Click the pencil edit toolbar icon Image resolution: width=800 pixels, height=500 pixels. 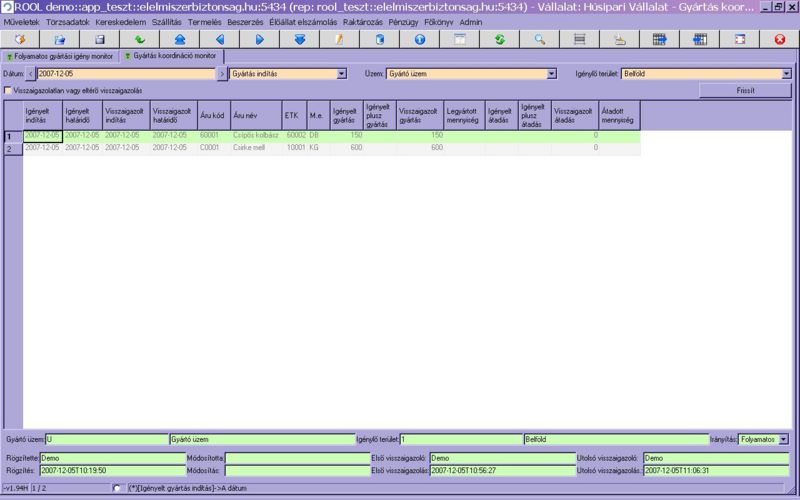pyautogui.click(x=339, y=39)
